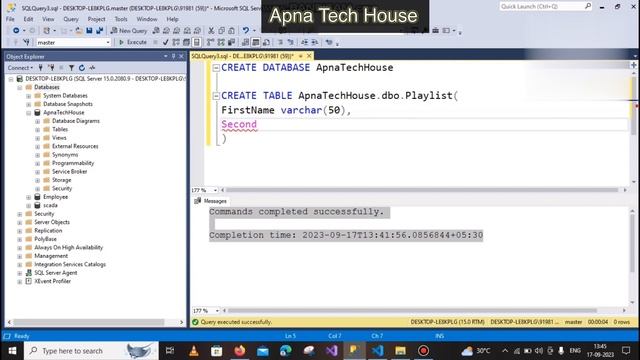Screen dimensions: 640x360
Task: Click the Copy icon in toolbar
Action: tap(221, 31)
